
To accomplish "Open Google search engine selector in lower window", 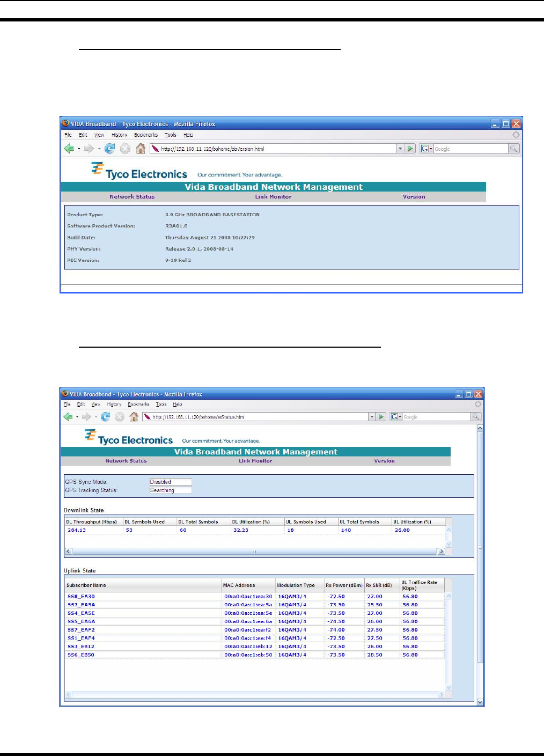I will [x=396, y=417].
